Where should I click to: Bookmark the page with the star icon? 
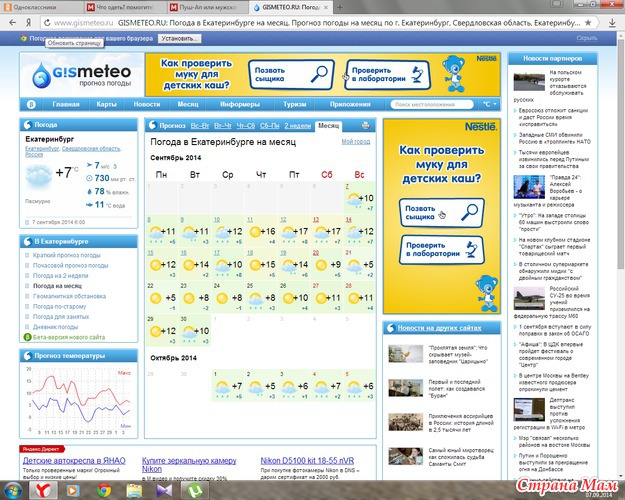coord(588,23)
